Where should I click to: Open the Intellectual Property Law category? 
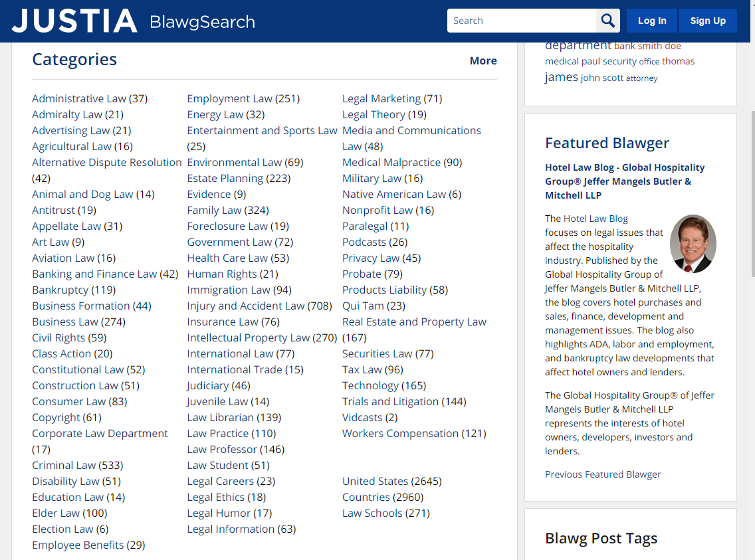click(248, 337)
